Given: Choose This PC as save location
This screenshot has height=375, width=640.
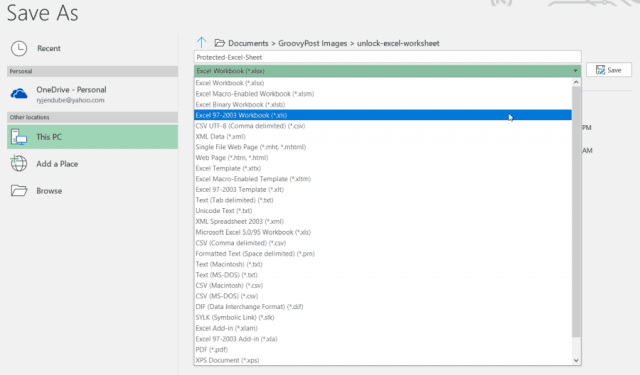Looking at the screenshot, I should 92,137.
